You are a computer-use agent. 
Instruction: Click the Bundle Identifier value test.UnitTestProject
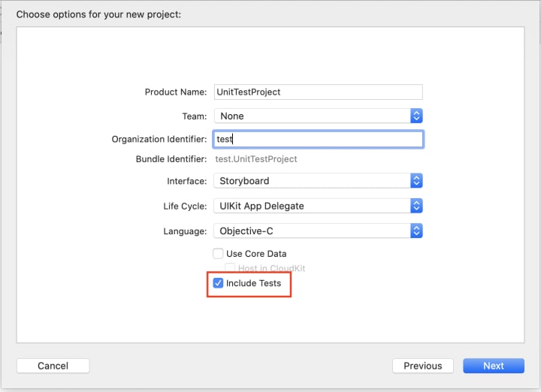[256, 159]
